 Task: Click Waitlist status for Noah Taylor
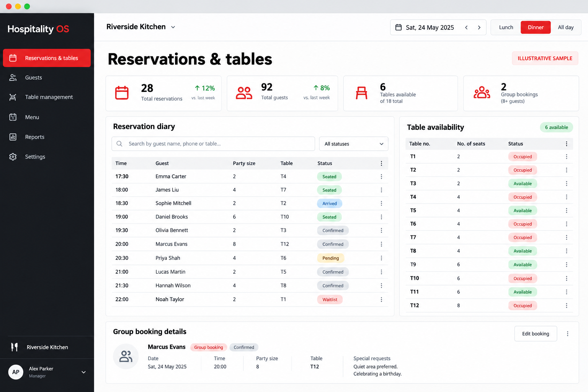(x=330, y=299)
